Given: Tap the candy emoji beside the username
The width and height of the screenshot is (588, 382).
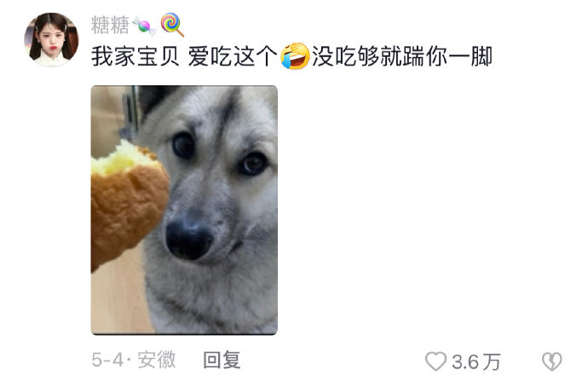Looking at the screenshot, I should coord(144,26).
